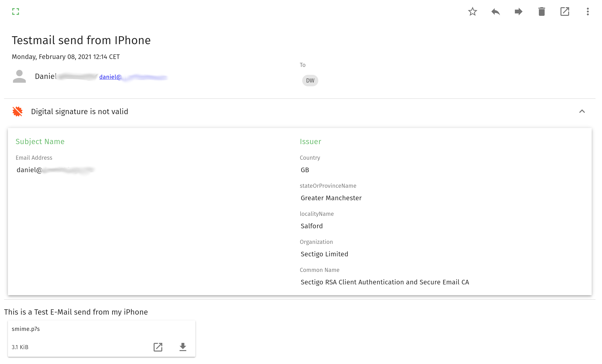Star this email message
Viewport: 602px width, 364px height.
(x=473, y=12)
